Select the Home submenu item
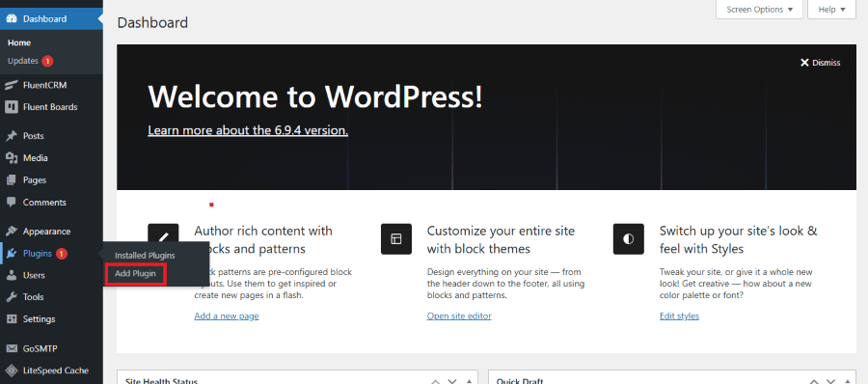The width and height of the screenshot is (868, 384). click(x=19, y=42)
